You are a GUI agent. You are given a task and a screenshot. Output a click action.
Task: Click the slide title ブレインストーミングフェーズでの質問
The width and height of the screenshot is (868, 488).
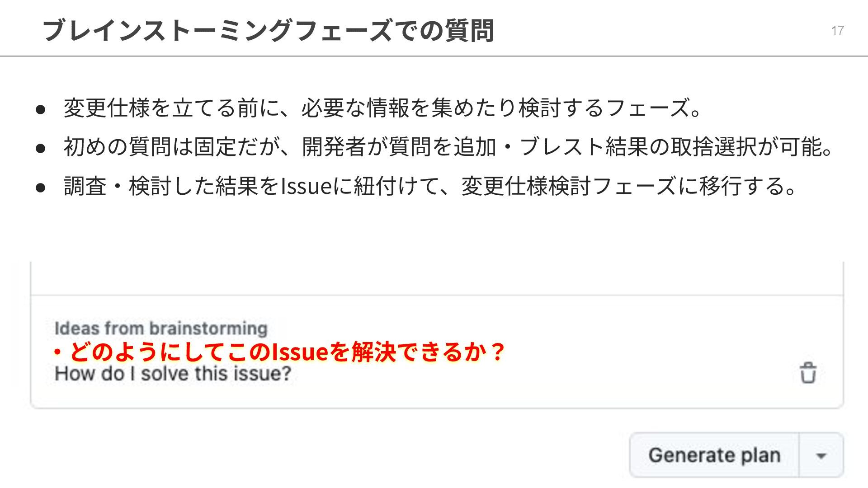[x=268, y=30]
